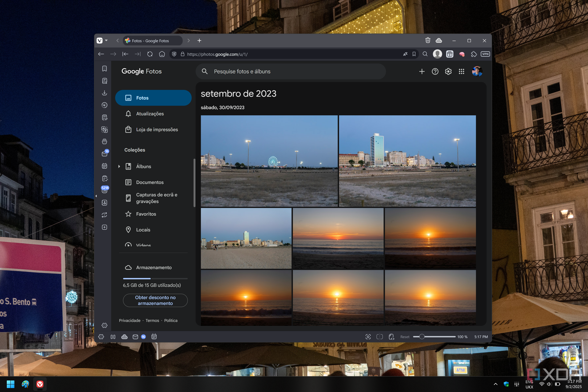The image size is (588, 392).
Task: Adjust the page zoom slider handle
Action: 422,337
